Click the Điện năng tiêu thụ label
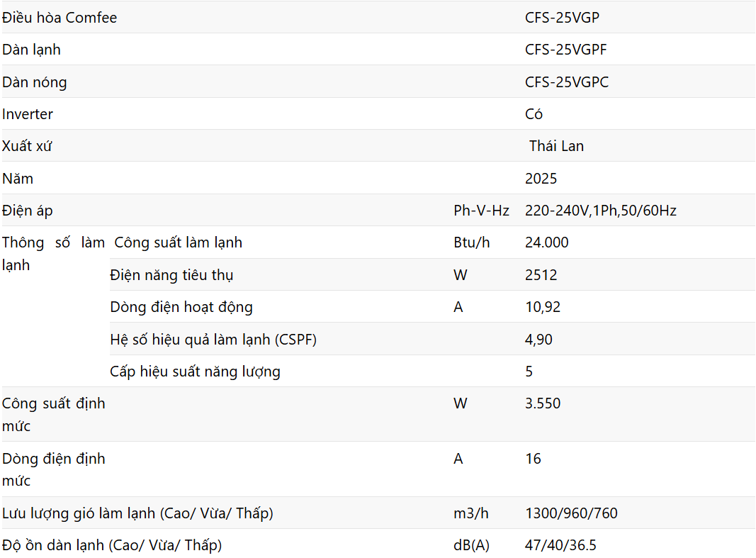756x558 pixels. pyautogui.click(x=171, y=275)
